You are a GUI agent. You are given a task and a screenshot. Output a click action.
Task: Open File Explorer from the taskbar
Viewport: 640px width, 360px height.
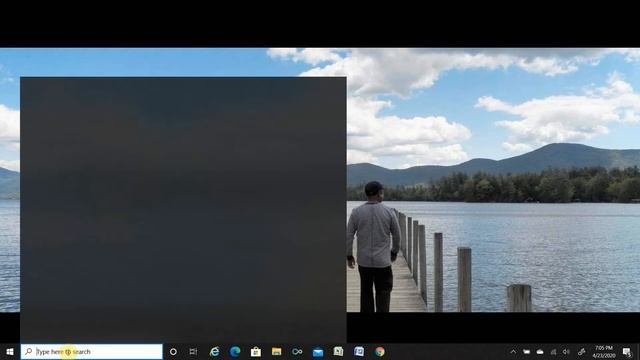276,351
